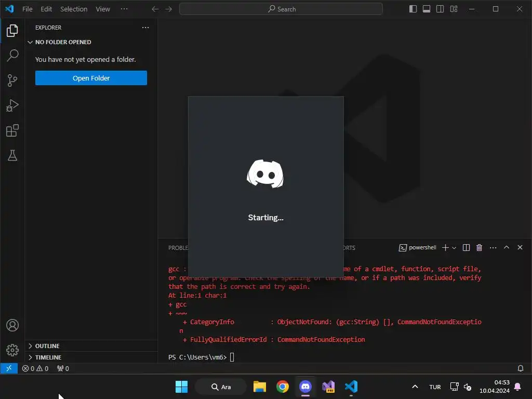Screen dimensions: 532x399
Task: Go back with the left arrow
Action: pos(155,9)
